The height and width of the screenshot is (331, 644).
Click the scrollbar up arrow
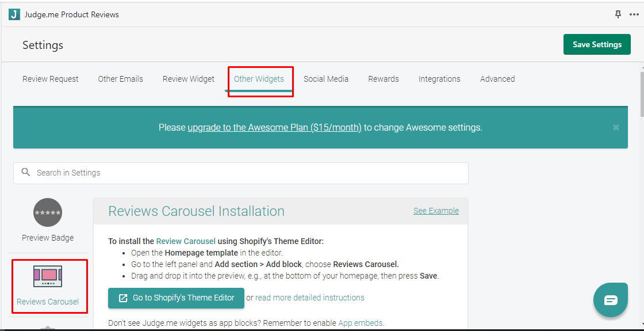pyautogui.click(x=642, y=67)
